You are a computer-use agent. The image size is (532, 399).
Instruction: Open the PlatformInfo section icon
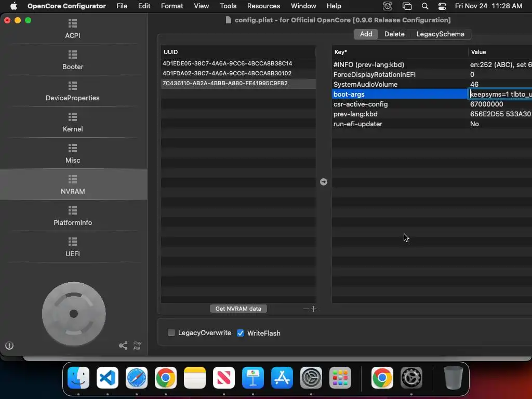pos(73,210)
